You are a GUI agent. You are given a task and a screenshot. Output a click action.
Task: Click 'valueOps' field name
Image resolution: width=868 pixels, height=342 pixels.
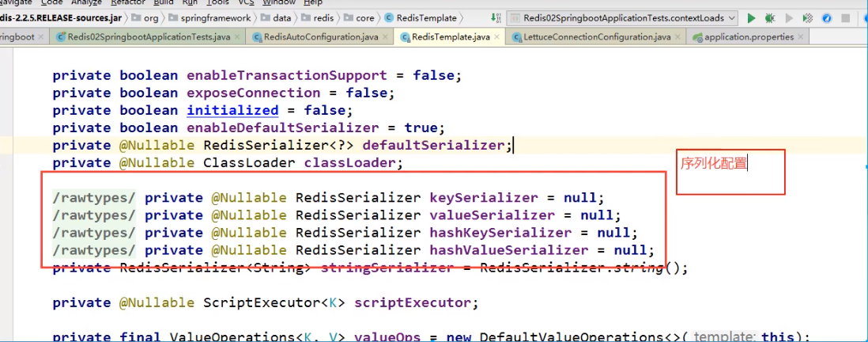point(387,337)
